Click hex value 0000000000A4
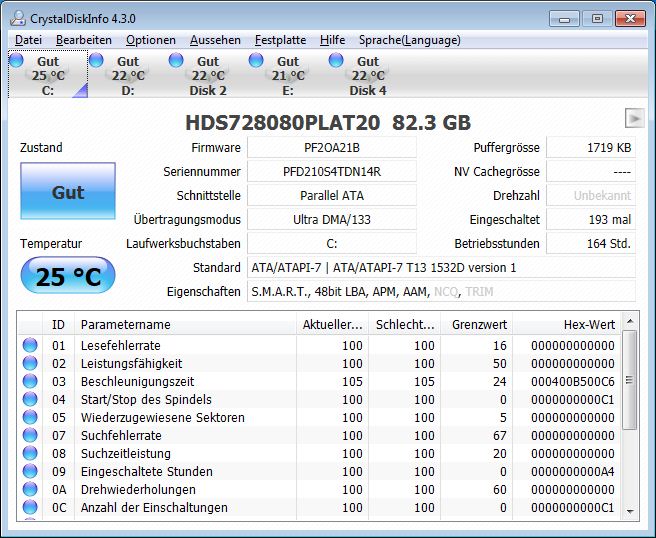 [x=573, y=471]
